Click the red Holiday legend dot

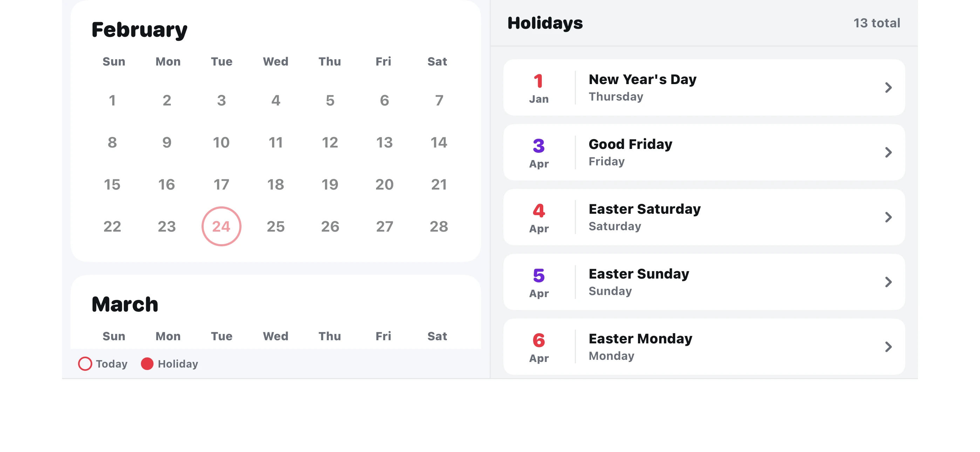147,364
